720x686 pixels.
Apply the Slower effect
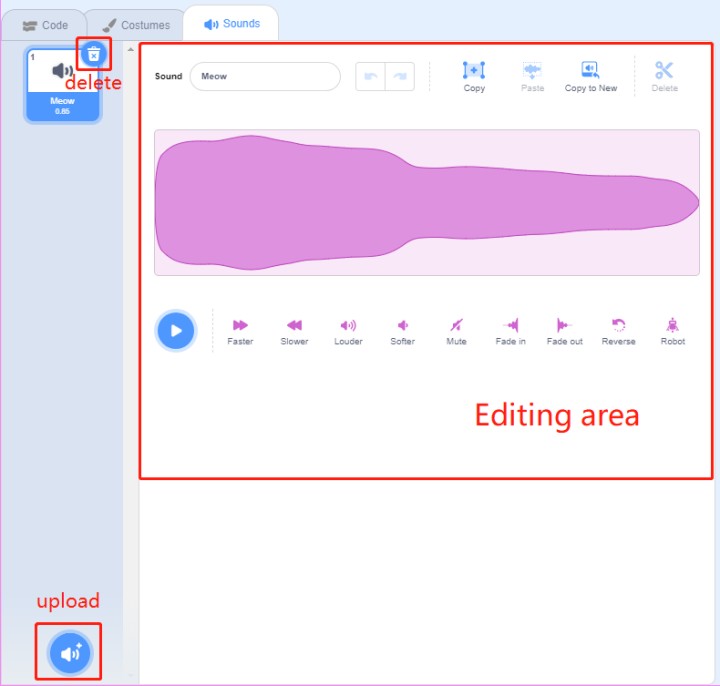pos(294,332)
